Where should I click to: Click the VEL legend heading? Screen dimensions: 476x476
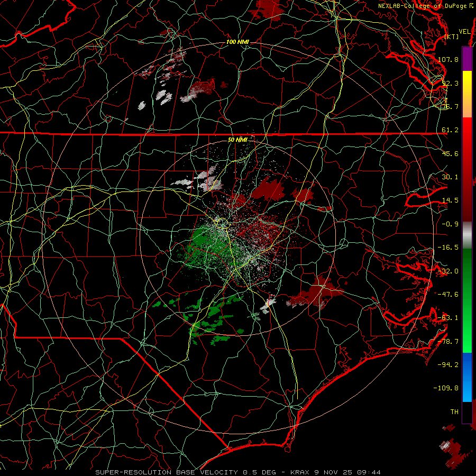(464, 32)
